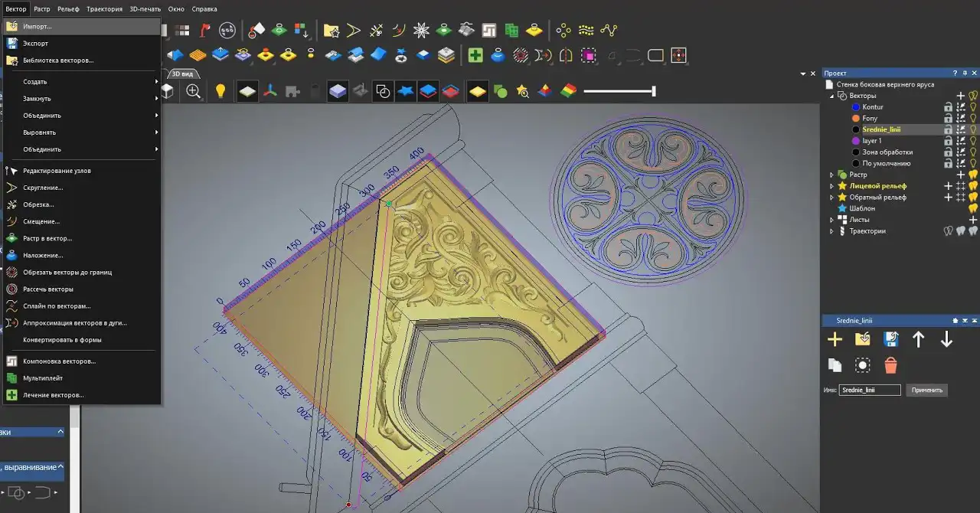The image size is (980, 513).
Task: Click the green multiplate sheets icon
Action: click(511, 31)
